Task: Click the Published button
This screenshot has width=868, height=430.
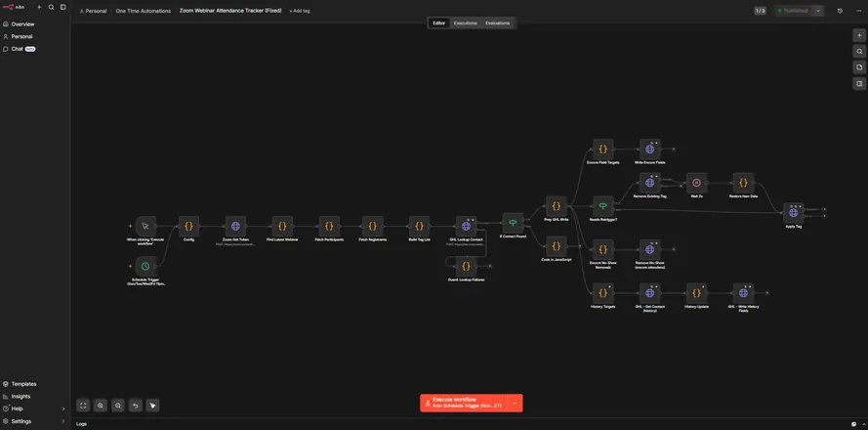Action: (x=793, y=11)
